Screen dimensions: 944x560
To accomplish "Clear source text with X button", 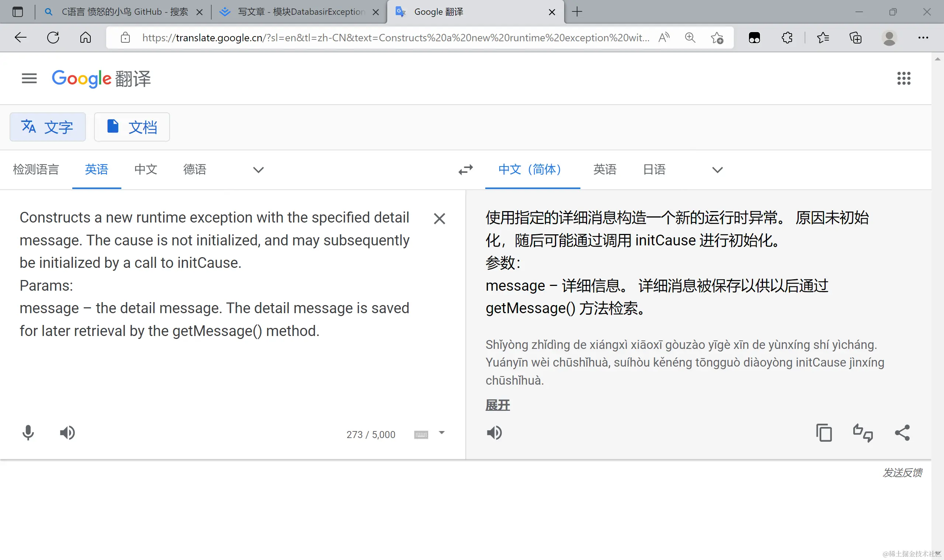I will click(439, 218).
